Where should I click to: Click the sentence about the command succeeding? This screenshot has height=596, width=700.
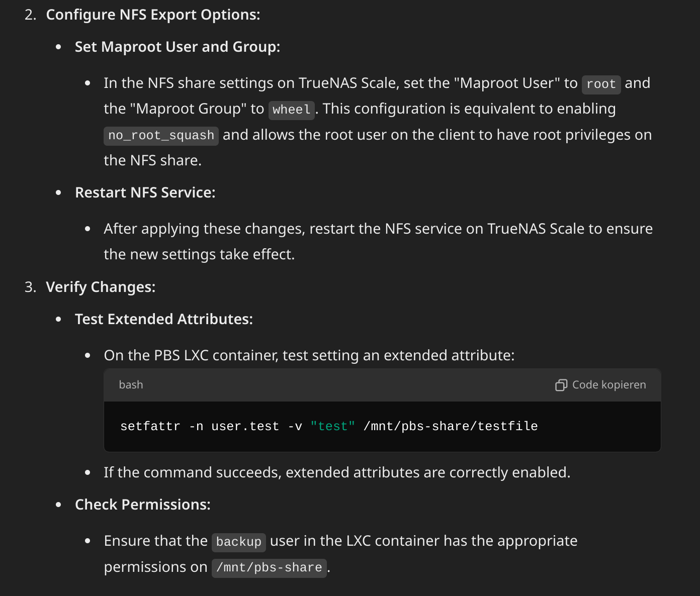[x=337, y=472]
